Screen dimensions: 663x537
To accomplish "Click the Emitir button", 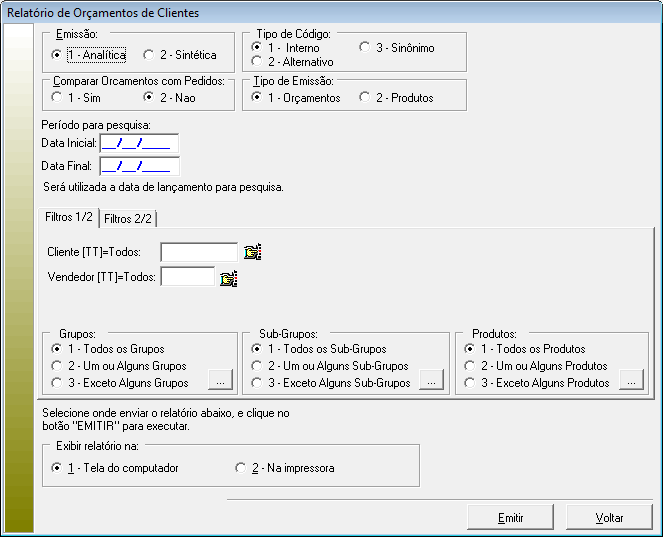I will (510, 518).
